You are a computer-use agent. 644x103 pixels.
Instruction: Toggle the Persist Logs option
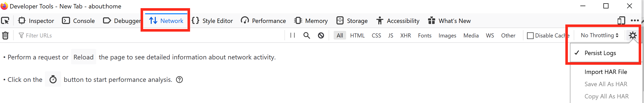(x=600, y=53)
